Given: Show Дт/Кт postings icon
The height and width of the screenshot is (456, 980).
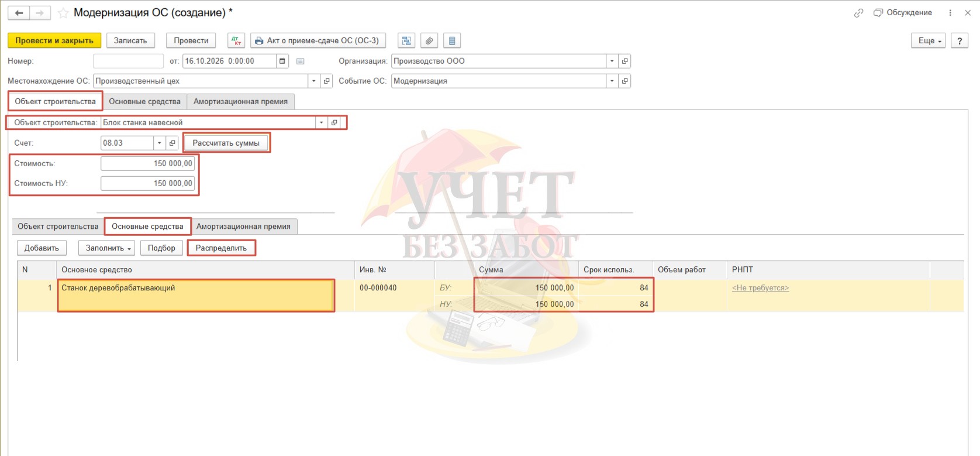Looking at the screenshot, I should click(x=236, y=40).
